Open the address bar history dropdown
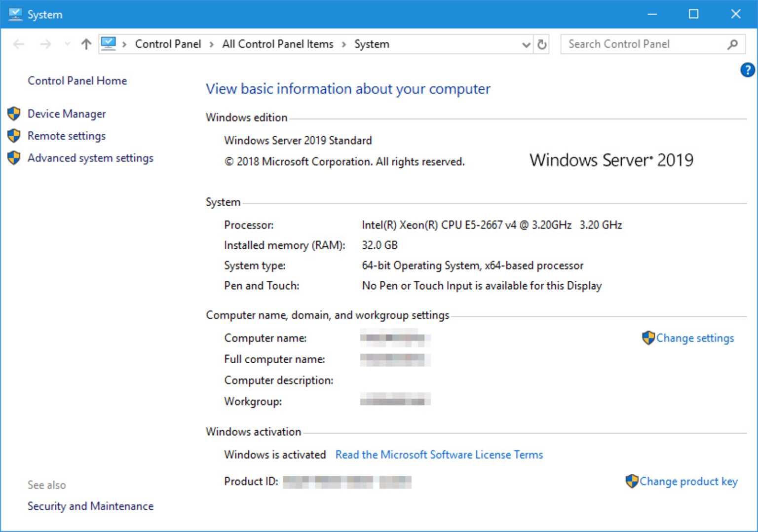758x532 pixels. point(525,45)
